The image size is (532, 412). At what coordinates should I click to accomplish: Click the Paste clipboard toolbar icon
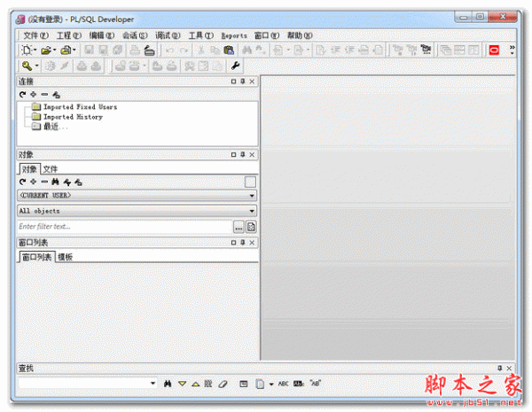click(229, 51)
